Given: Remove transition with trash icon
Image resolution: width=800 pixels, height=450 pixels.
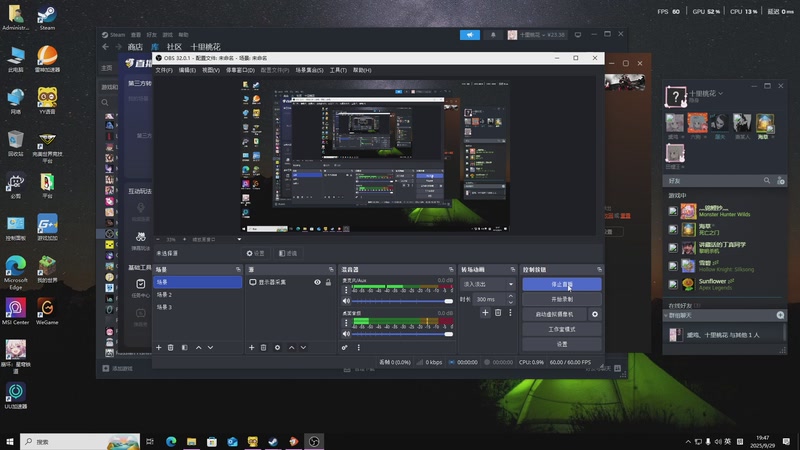Looking at the screenshot, I should point(498,313).
